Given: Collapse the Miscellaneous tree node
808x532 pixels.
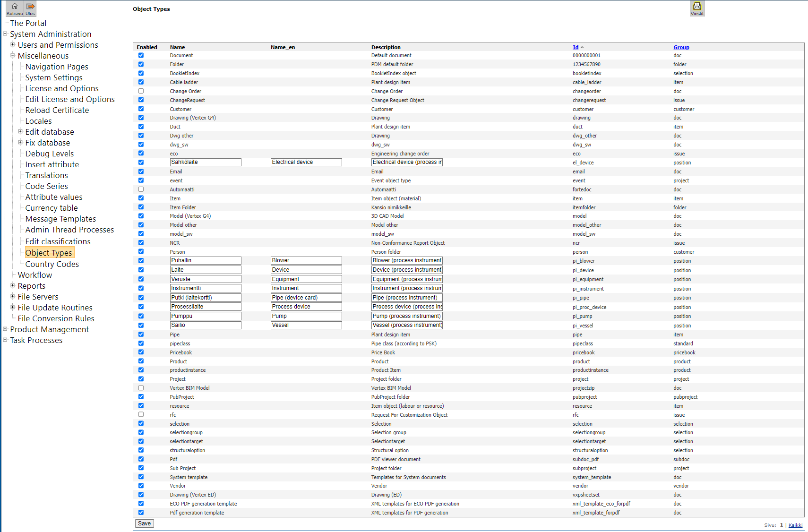Looking at the screenshot, I should (13, 56).
